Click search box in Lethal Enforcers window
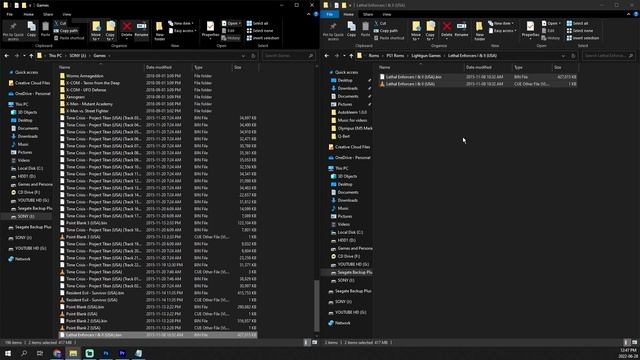Screen dimensions: 640x360 pyautogui.click(x=608, y=56)
